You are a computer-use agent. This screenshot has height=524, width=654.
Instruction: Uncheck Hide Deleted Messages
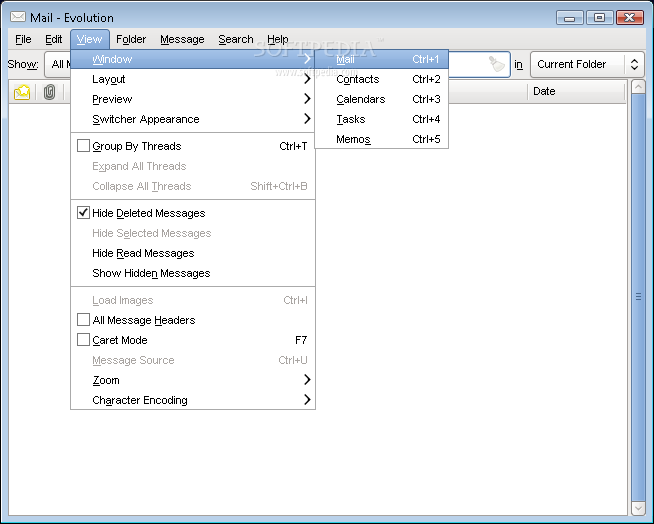[x=83, y=213]
